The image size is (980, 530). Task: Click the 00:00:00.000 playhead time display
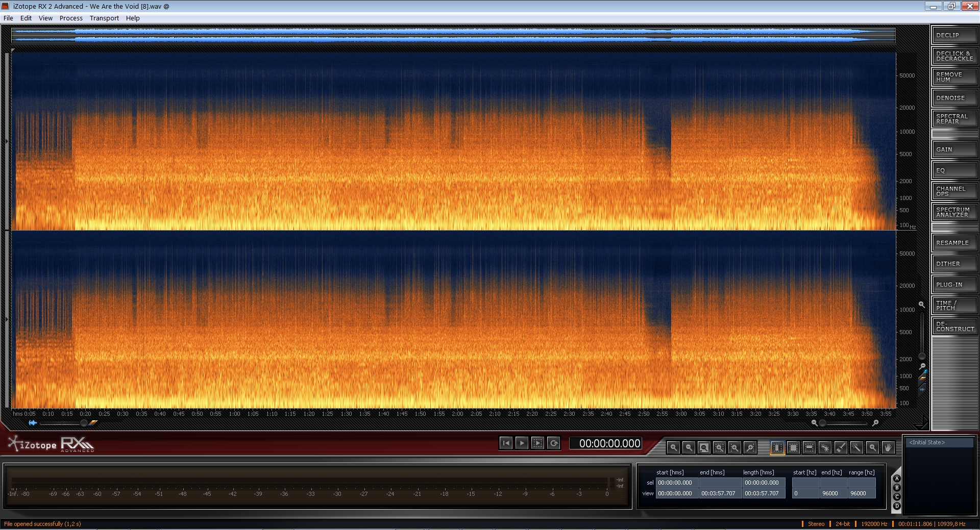coord(606,443)
